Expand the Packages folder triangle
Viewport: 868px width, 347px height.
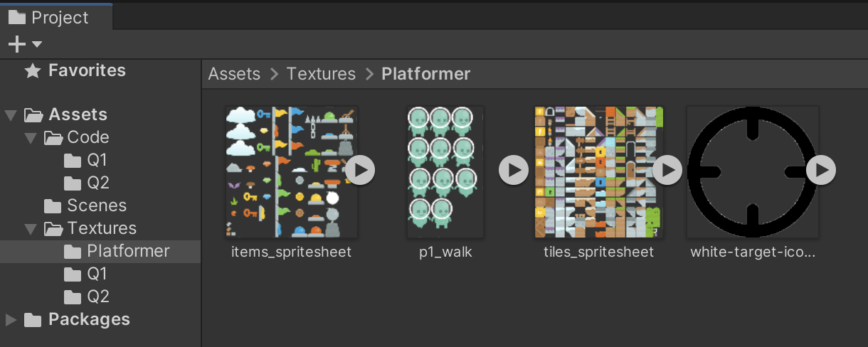(x=11, y=320)
